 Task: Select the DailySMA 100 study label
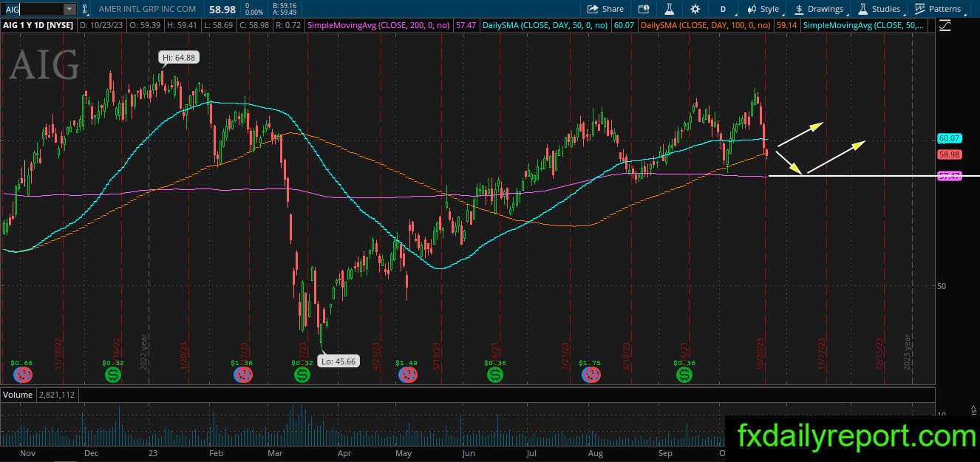pyautogui.click(x=707, y=25)
